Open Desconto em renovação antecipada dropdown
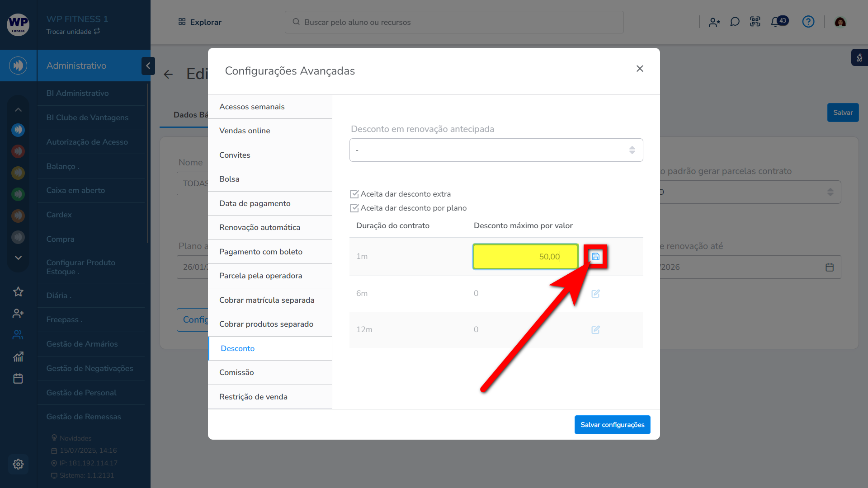The height and width of the screenshot is (488, 868). click(x=496, y=150)
